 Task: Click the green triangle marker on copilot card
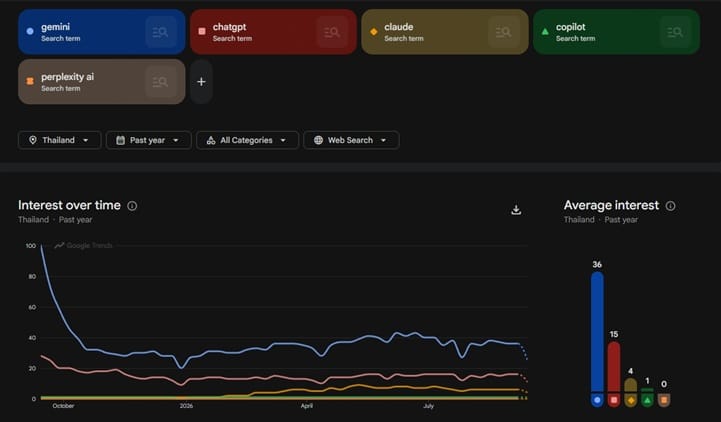(545, 32)
